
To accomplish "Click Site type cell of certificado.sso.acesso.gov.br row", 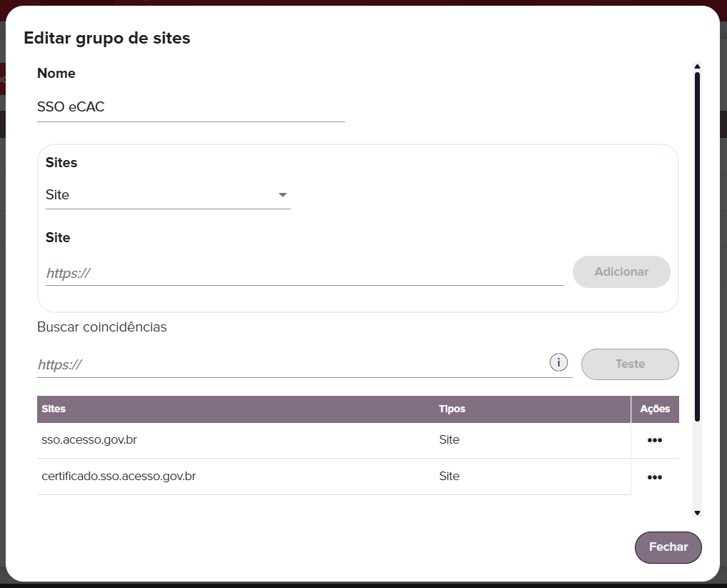I will pyautogui.click(x=532, y=477).
